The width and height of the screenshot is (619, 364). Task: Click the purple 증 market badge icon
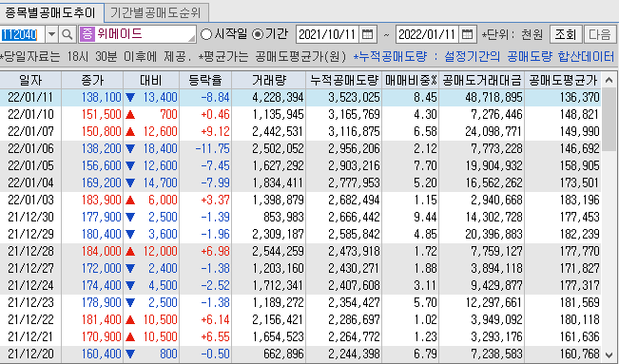[87, 34]
